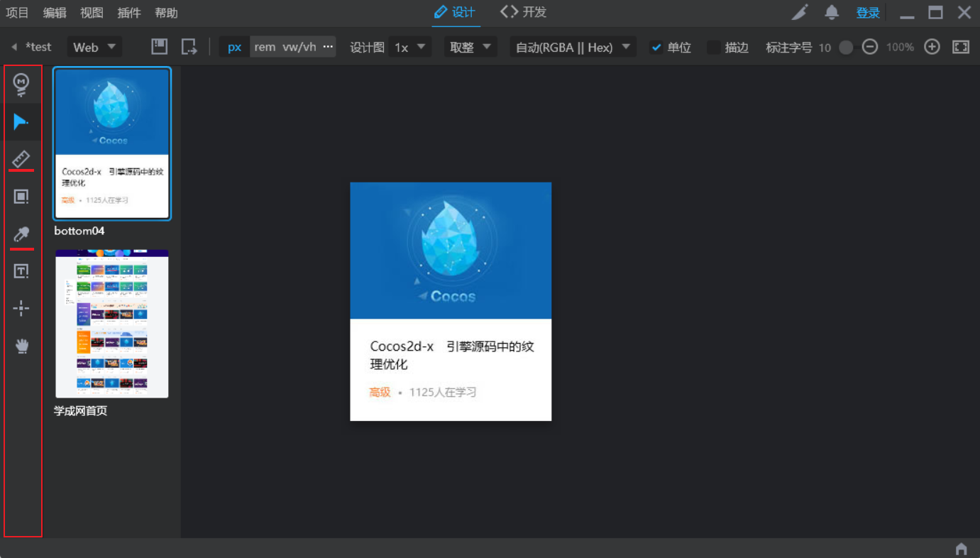Select the area size annotation tool
Image resolution: width=980 pixels, height=558 pixels.
click(x=21, y=197)
